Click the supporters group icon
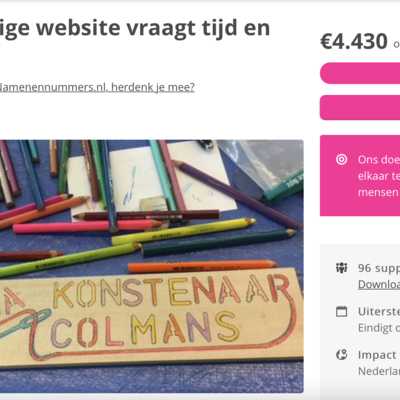 [341, 268]
